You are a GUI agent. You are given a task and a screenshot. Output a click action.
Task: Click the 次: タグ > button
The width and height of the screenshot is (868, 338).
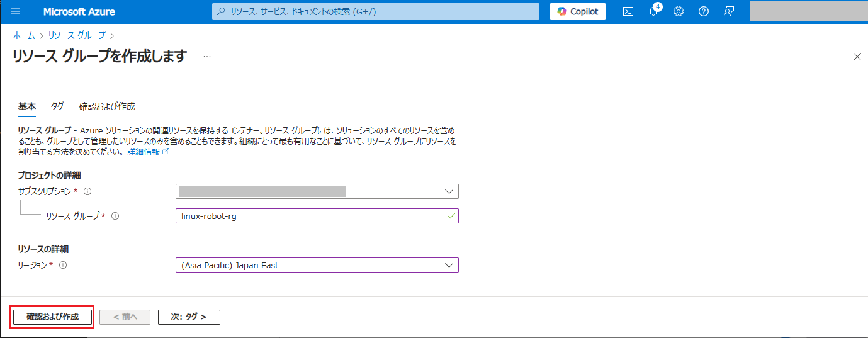tap(189, 317)
